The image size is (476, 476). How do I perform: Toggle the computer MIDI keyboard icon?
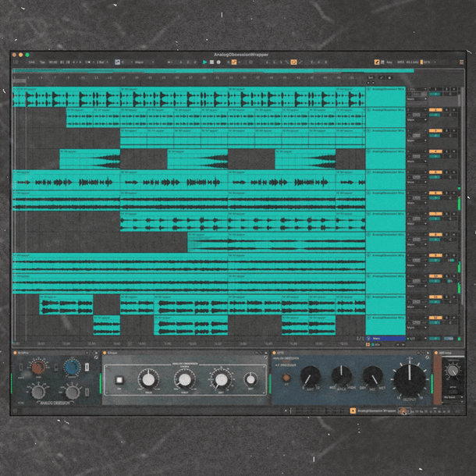click(382, 62)
